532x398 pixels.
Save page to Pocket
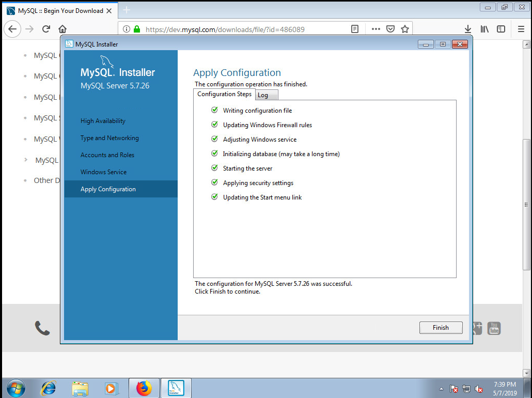tap(390, 29)
